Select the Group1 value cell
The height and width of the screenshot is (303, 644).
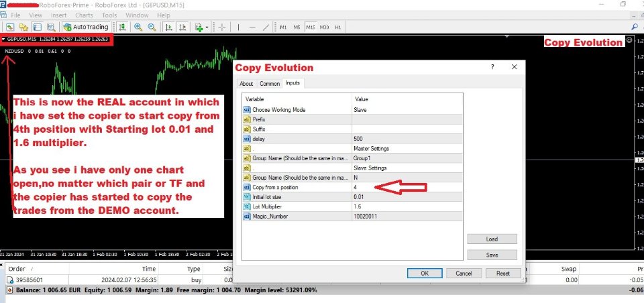pos(407,158)
